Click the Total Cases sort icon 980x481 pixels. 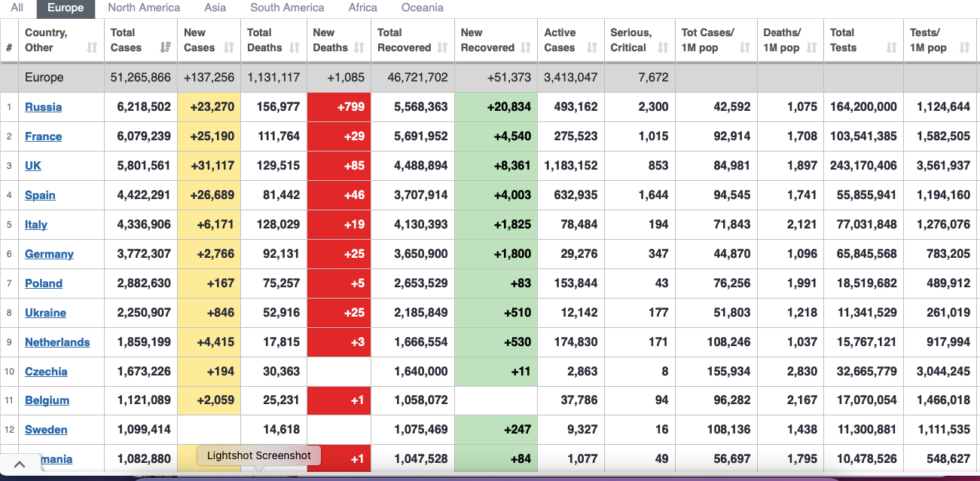pos(165,47)
